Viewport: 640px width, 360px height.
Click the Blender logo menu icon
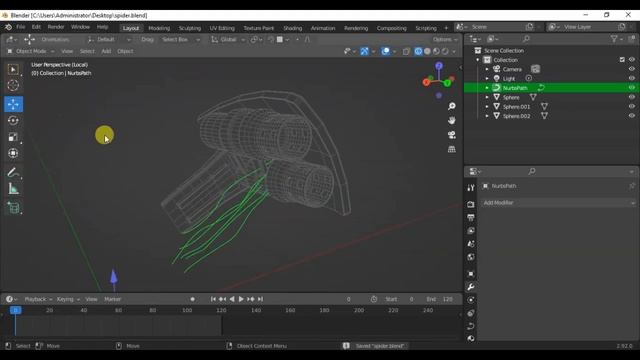(8, 27)
